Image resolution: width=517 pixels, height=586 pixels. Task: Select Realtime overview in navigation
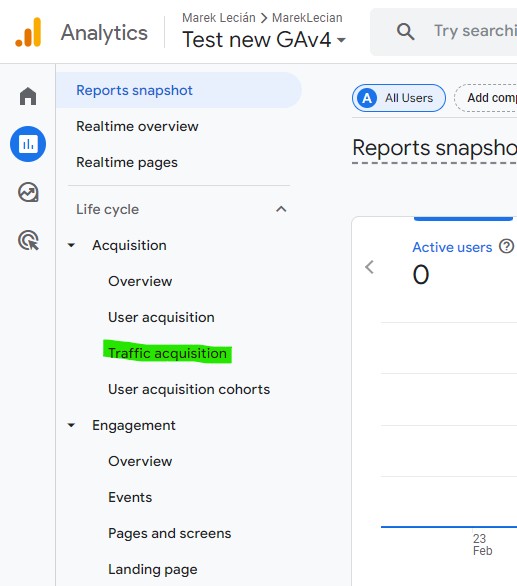coord(137,126)
